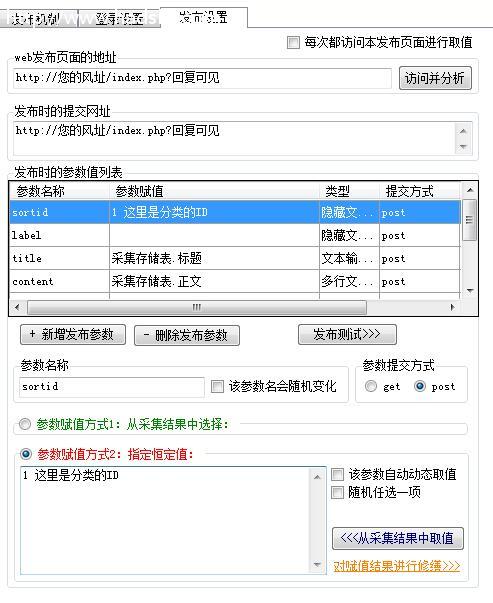This screenshot has height=603, width=493.
Task: Click the up arrow of parameter list scrollbar
Action: coord(470,190)
